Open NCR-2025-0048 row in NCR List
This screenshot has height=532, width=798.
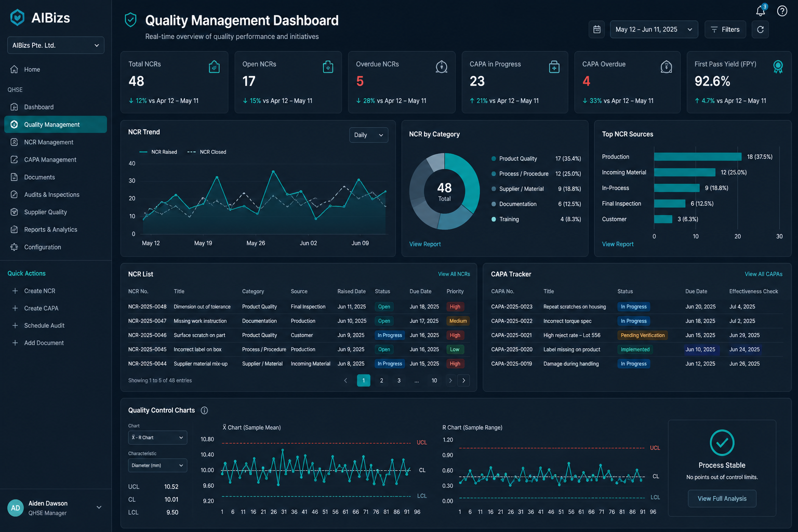298,307
